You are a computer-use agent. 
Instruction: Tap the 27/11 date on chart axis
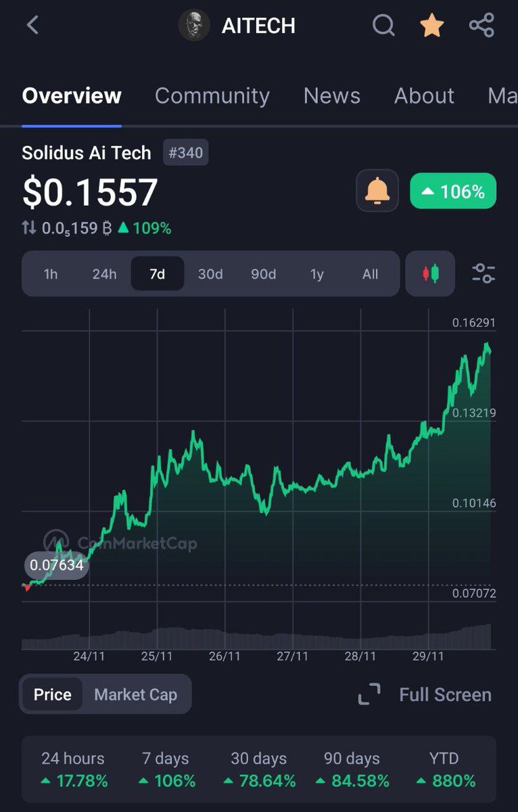(x=293, y=656)
